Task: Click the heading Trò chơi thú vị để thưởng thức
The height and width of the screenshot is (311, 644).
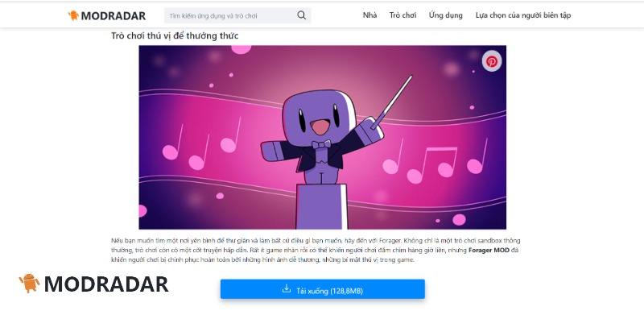Action: click(x=175, y=35)
